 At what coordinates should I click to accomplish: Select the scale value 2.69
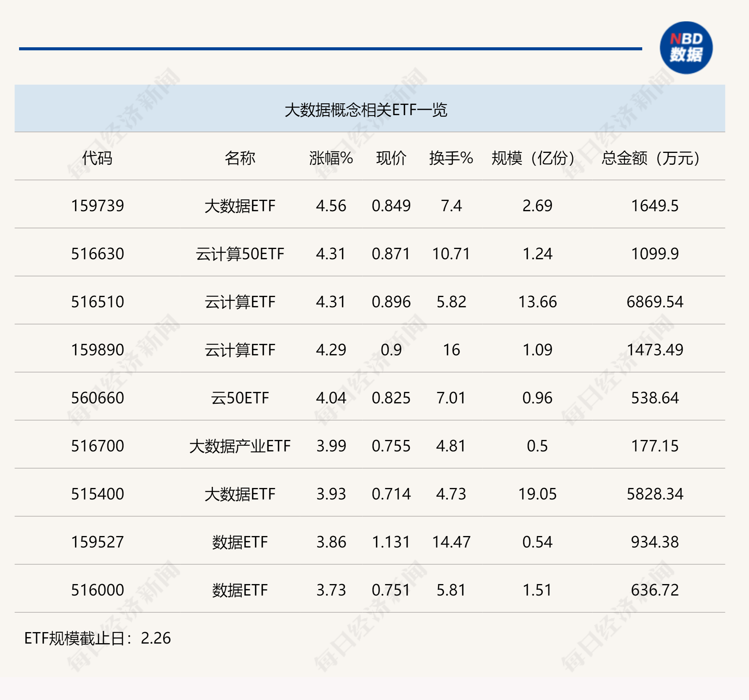coord(537,206)
